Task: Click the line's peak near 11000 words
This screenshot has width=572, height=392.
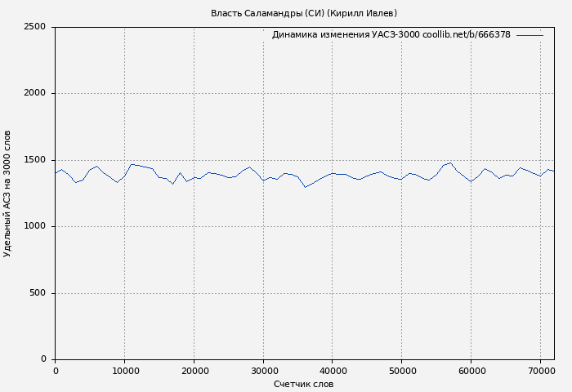Action: click(132, 164)
